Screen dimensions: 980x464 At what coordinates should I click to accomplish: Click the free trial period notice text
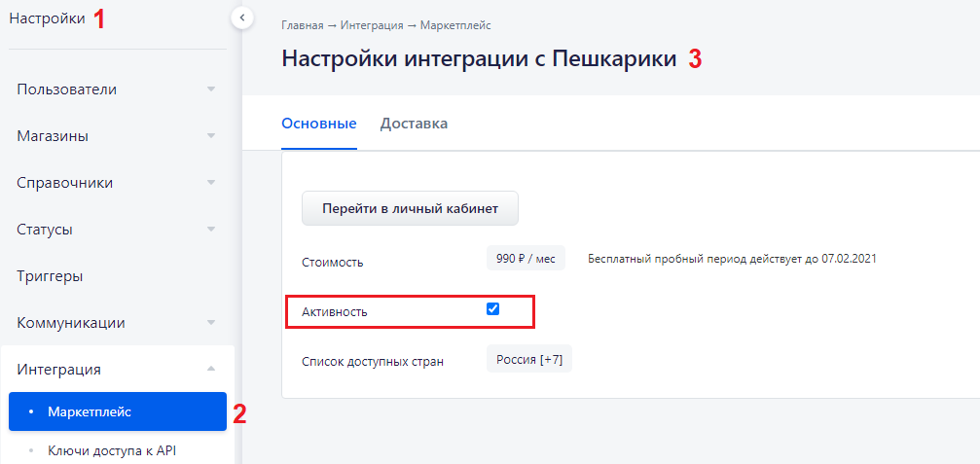click(x=732, y=259)
